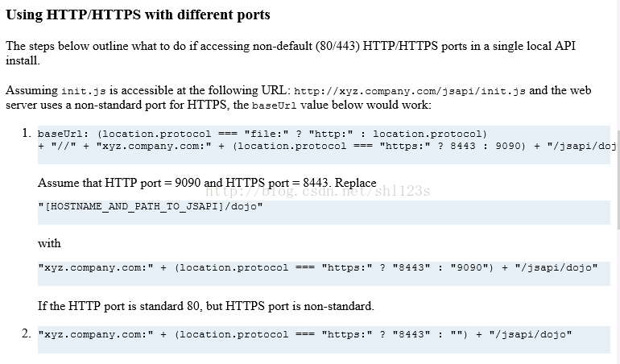The width and height of the screenshot is (620, 364).
Task: Click the sentence "If the HTTP port is standard 80"
Action: coord(206,306)
